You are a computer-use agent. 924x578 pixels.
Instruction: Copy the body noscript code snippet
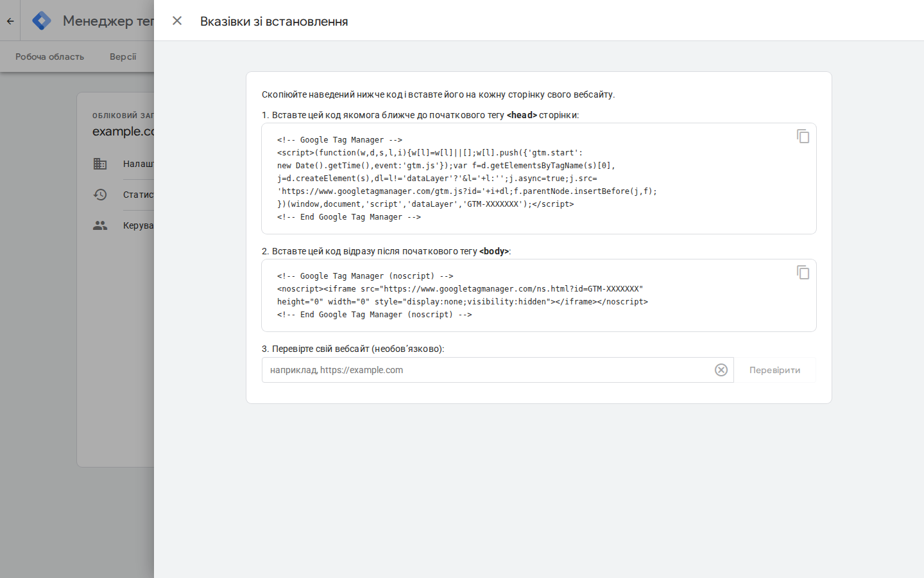[803, 272]
